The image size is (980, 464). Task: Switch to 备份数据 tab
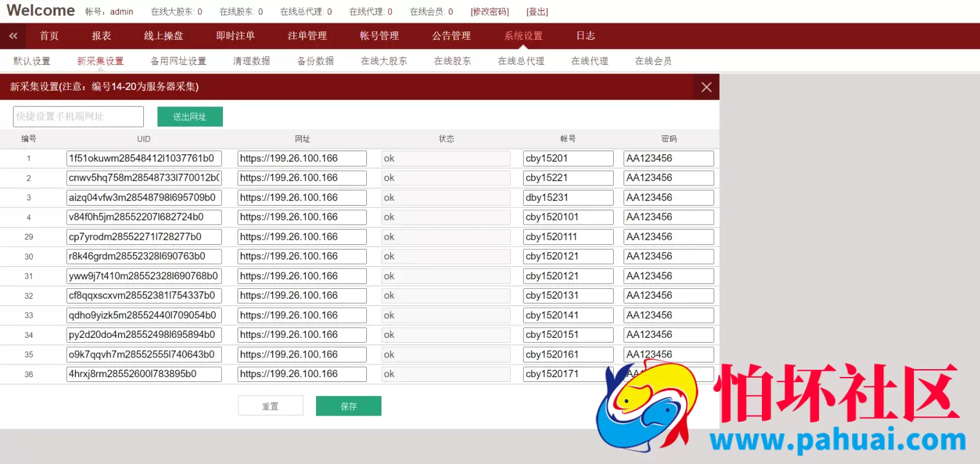pos(315,61)
